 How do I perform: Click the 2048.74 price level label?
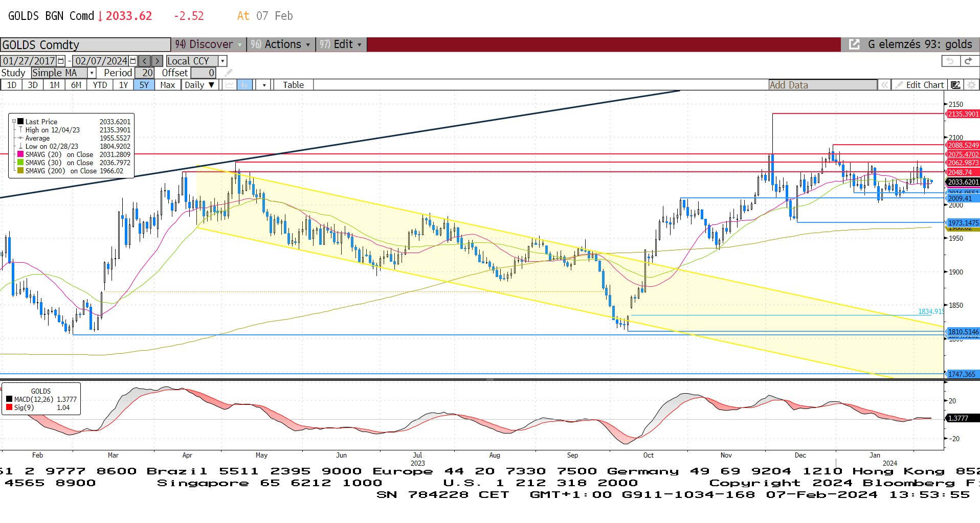[963, 172]
